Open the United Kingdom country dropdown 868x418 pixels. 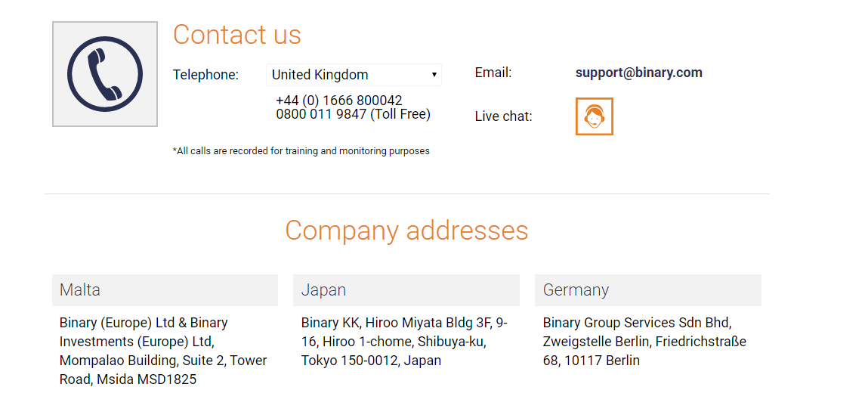pyautogui.click(x=354, y=75)
